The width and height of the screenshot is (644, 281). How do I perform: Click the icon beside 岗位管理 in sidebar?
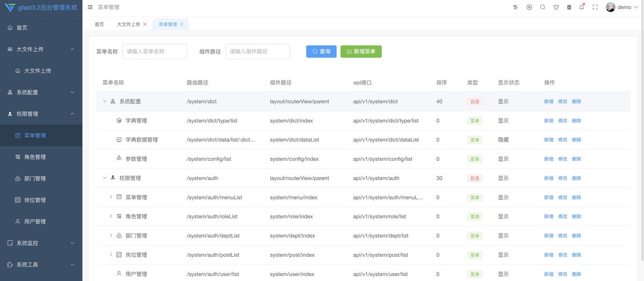pyautogui.click(x=18, y=200)
